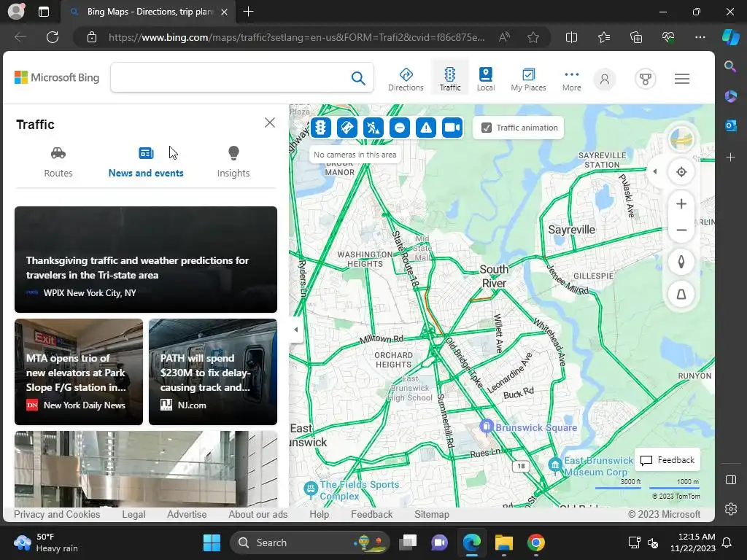Open PATH will spend $230M article
Viewport: 747px width, 560px height.
[x=213, y=372]
